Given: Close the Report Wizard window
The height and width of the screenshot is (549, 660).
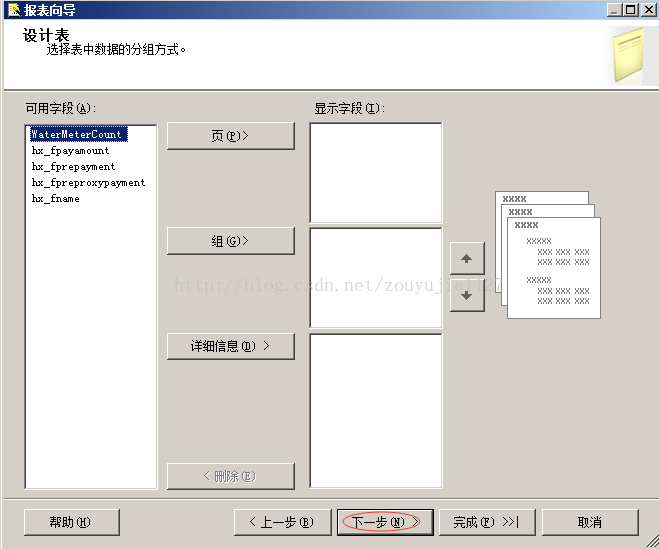Looking at the screenshot, I should 649,10.
